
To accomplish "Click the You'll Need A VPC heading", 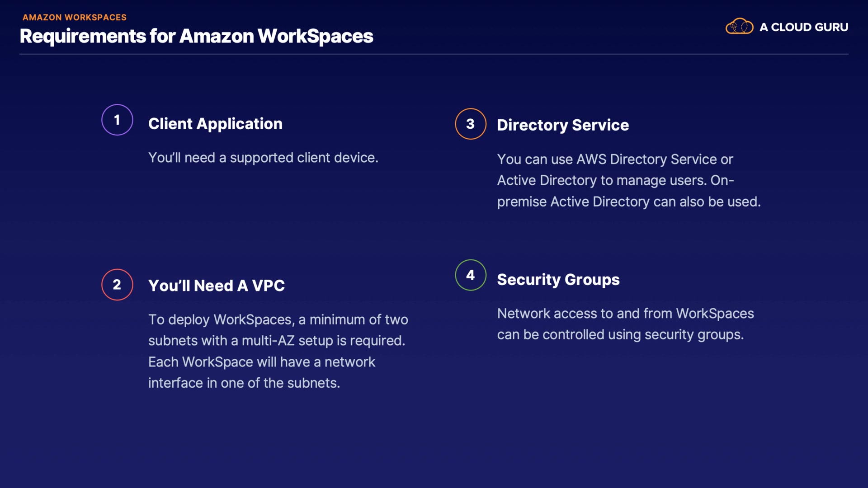I will (x=216, y=286).
